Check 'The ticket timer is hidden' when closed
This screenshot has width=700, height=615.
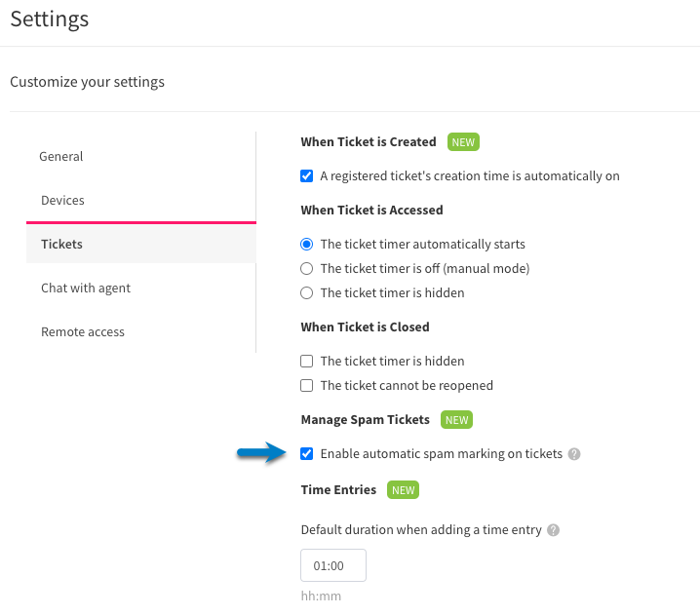pos(307,361)
